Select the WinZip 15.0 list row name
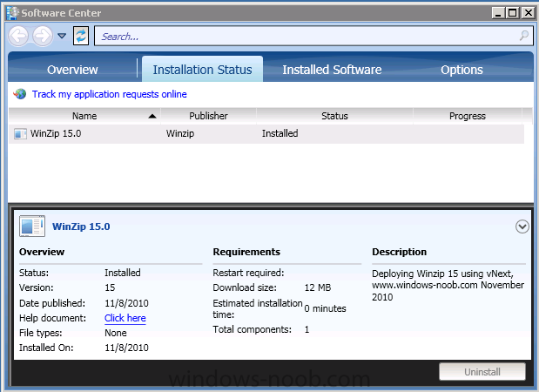Viewport: 539px width, 392px height. click(x=56, y=133)
